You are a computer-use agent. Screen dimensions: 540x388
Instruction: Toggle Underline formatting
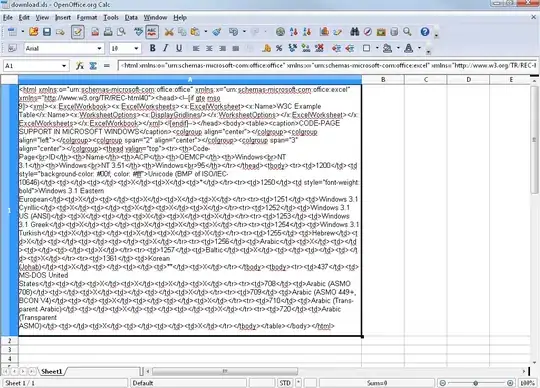tap(179, 48)
